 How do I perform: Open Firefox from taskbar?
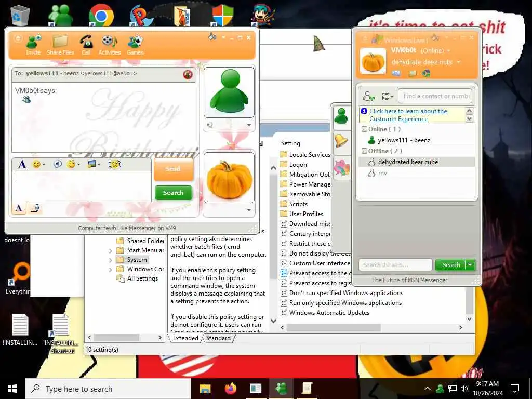231,389
